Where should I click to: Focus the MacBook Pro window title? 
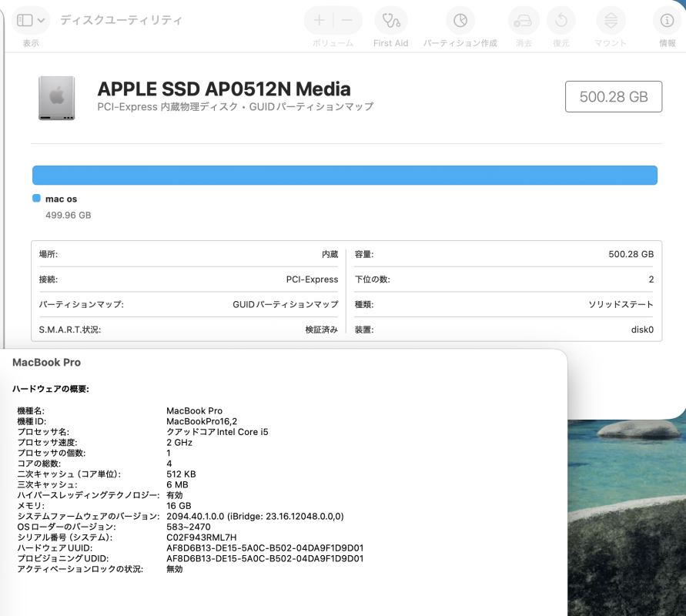tap(47, 362)
